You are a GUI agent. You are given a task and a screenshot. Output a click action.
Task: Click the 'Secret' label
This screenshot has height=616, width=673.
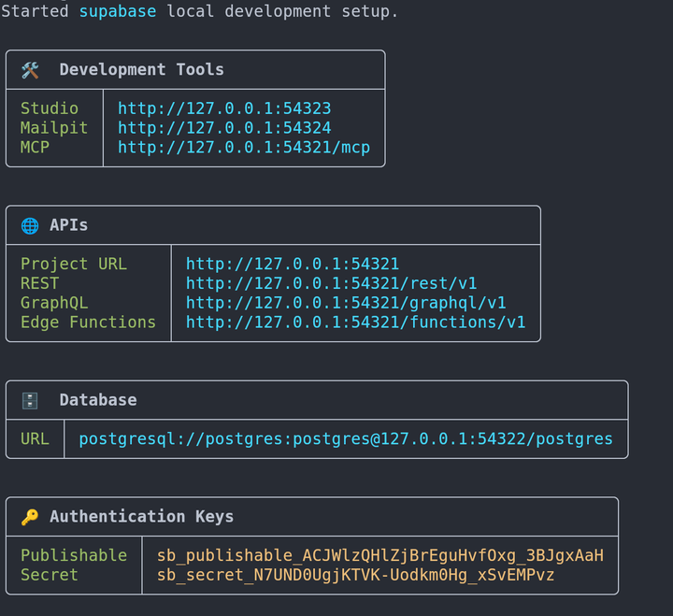click(x=50, y=575)
